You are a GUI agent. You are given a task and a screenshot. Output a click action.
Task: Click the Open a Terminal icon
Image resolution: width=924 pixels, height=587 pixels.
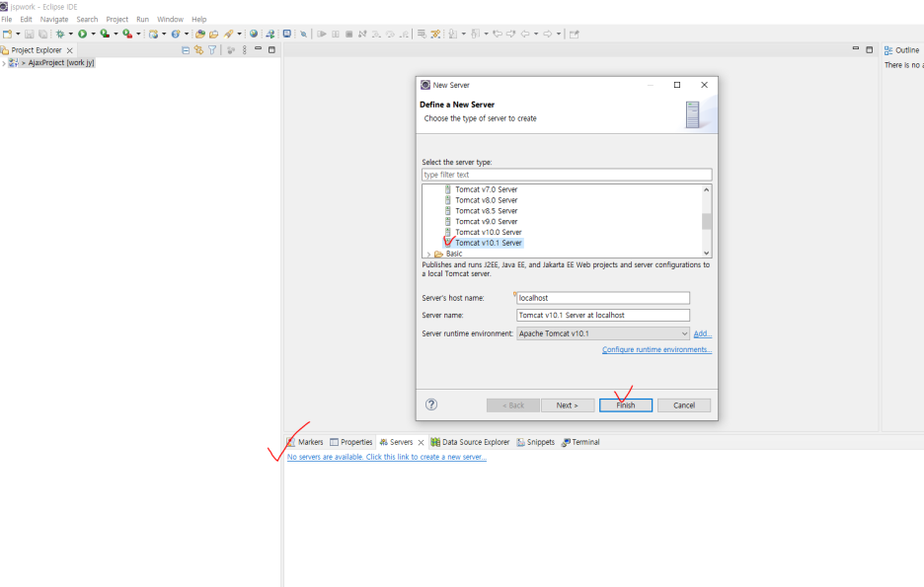pyautogui.click(x=287, y=34)
